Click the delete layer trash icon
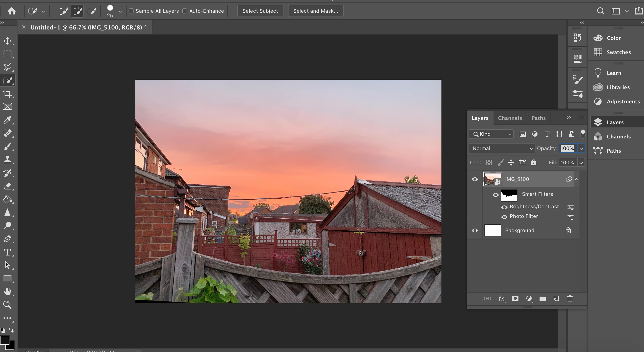 [570, 298]
